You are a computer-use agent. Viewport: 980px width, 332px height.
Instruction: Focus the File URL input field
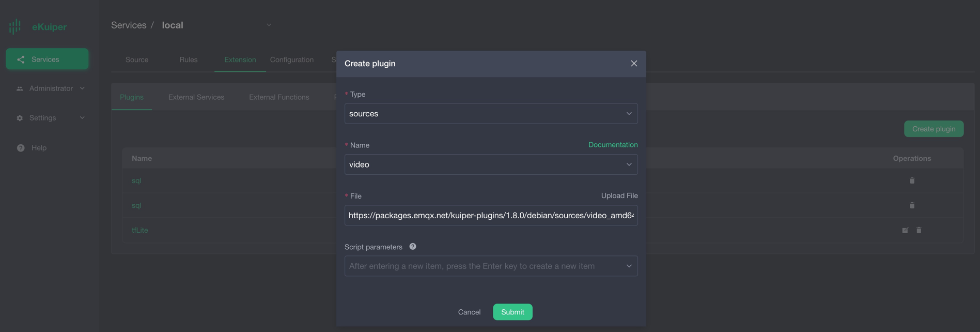point(491,215)
